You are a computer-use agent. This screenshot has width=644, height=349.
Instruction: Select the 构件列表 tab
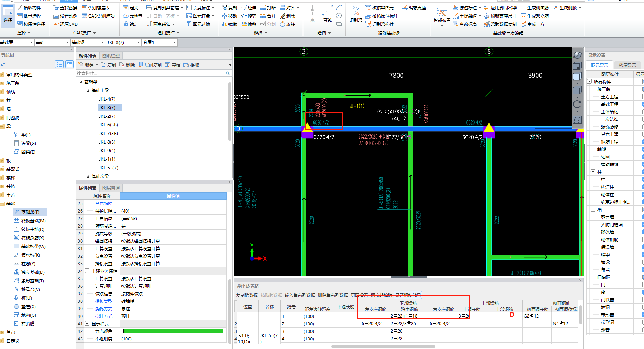[88, 55]
